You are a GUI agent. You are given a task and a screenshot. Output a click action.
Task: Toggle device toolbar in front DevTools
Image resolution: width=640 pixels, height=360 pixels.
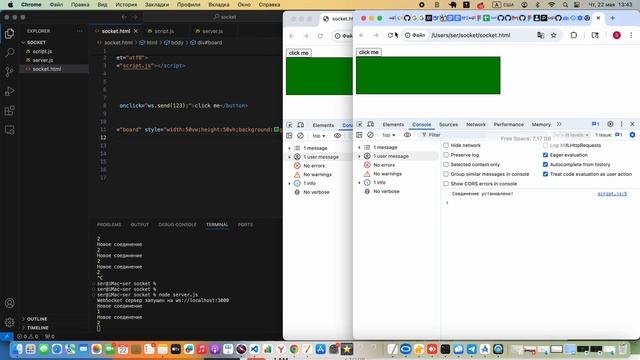[371, 124]
